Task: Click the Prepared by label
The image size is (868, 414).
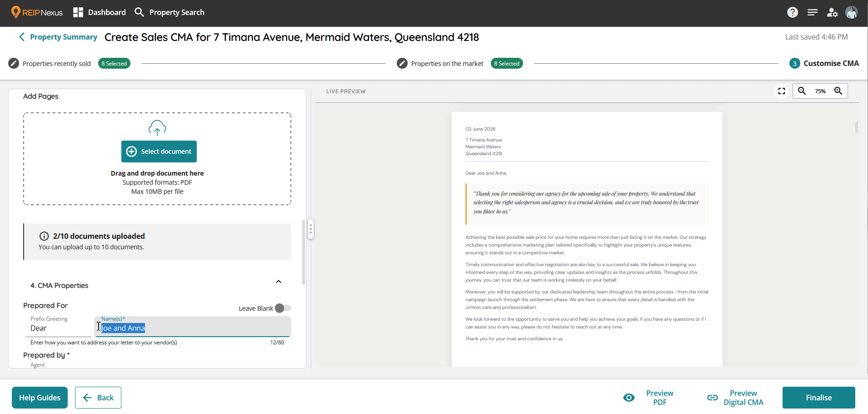Action: coord(46,355)
